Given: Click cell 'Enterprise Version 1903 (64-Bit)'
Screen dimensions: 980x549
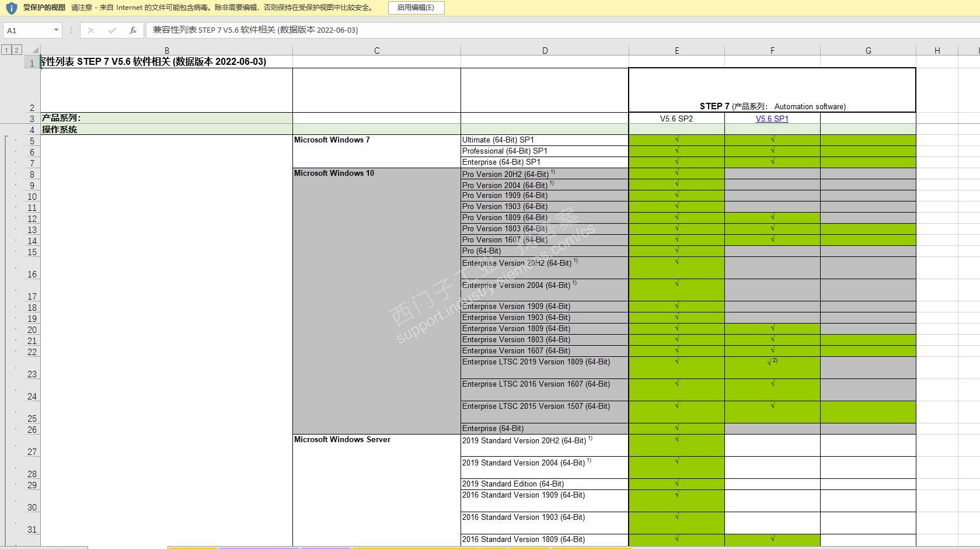Looking at the screenshot, I should click(x=545, y=318).
